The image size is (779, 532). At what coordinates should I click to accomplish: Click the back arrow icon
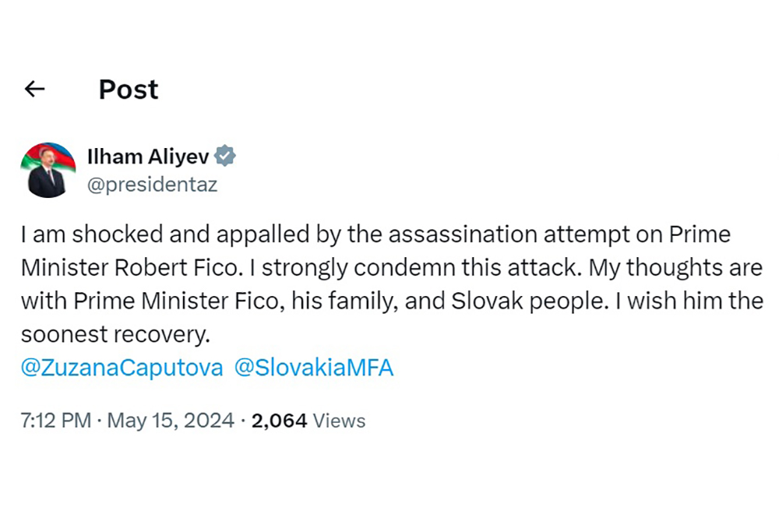[x=34, y=90]
